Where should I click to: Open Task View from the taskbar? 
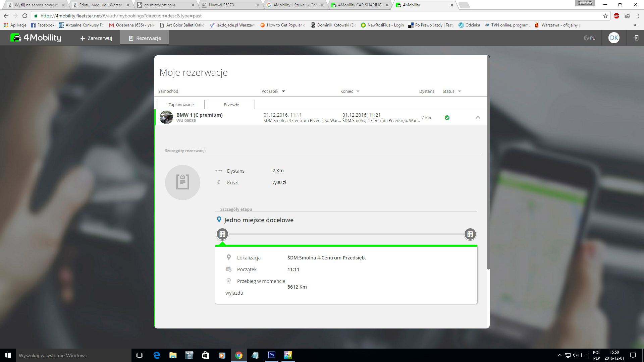coord(140,355)
